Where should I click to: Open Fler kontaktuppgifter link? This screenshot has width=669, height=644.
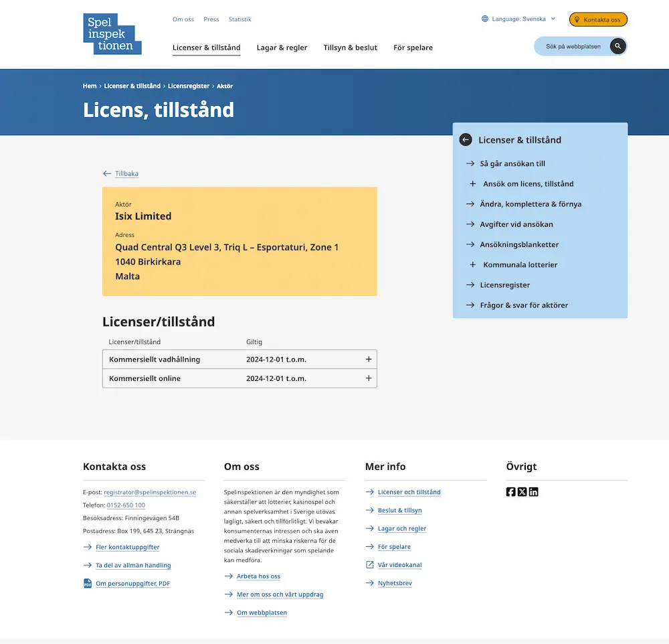(128, 547)
